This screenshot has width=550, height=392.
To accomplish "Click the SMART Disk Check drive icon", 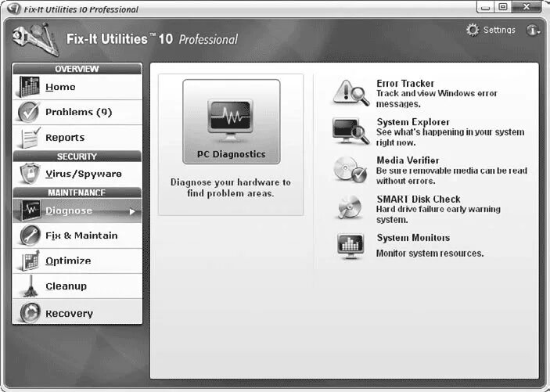I will pyautogui.click(x=350, y=207).
